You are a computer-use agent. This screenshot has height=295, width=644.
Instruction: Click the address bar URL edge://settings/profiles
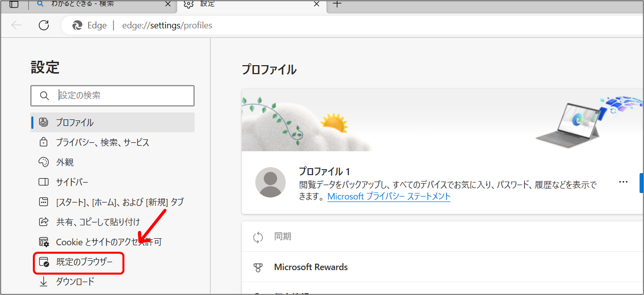pos(167,25)
